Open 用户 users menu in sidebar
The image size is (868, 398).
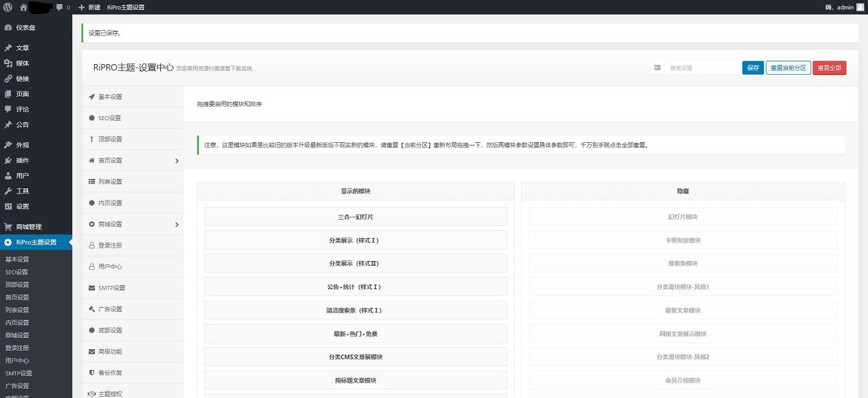tap(36, 176)
